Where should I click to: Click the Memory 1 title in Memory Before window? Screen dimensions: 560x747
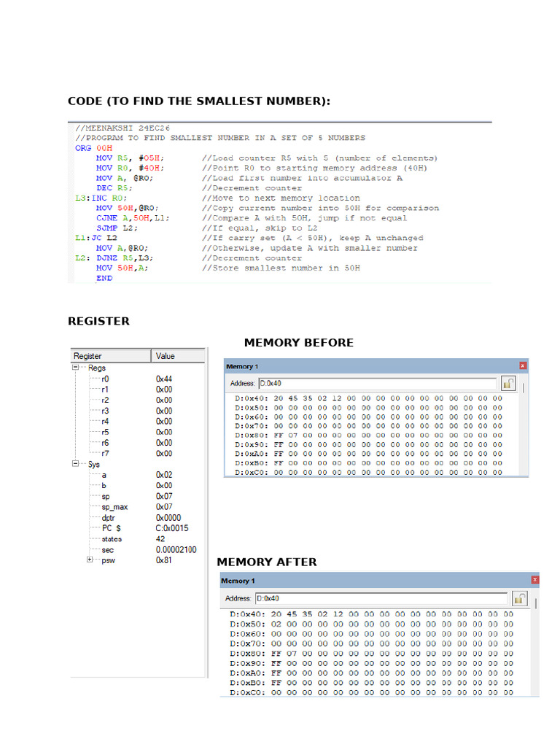point(242,366)
